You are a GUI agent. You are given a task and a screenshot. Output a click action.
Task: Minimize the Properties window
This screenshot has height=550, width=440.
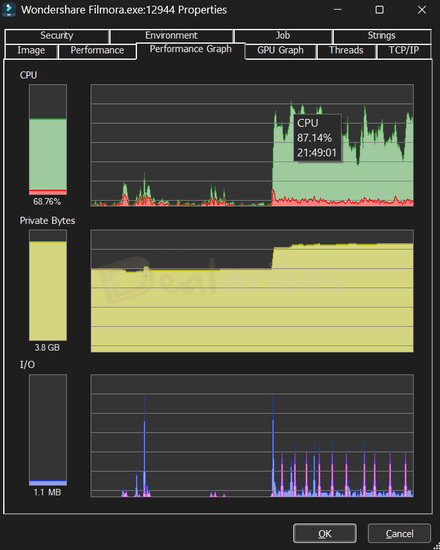coord(338,10)
